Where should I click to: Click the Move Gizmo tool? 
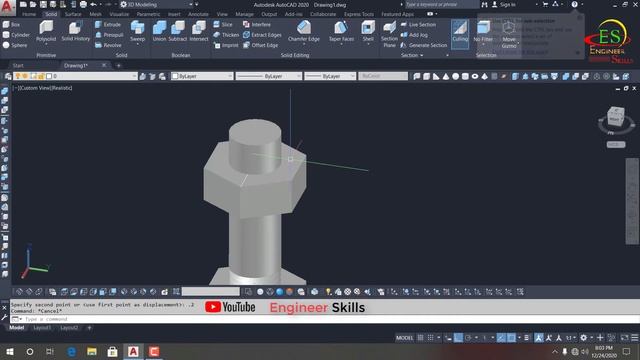[x=509, y=34]
